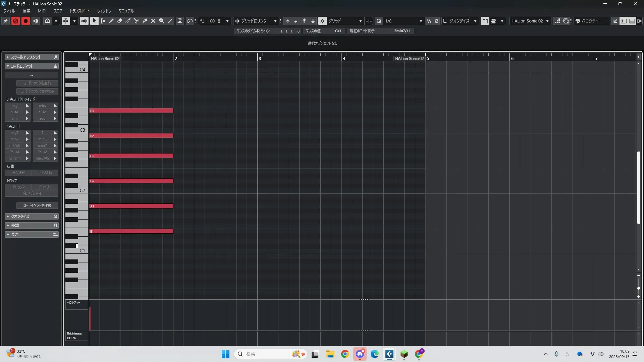644x362 pixels.
Task: Click コードイベントを作成 button
Action: tap(37, 205)
